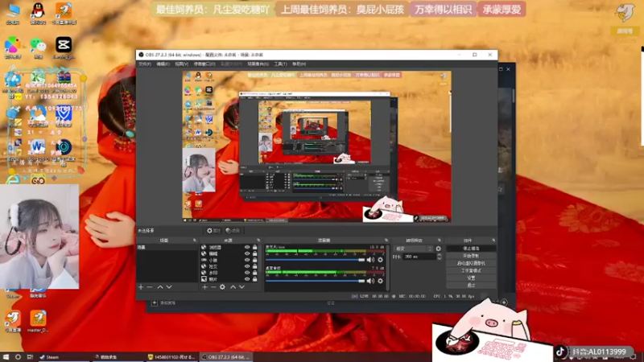
Task: Click the OBS preview canvas
Action: 316,146
